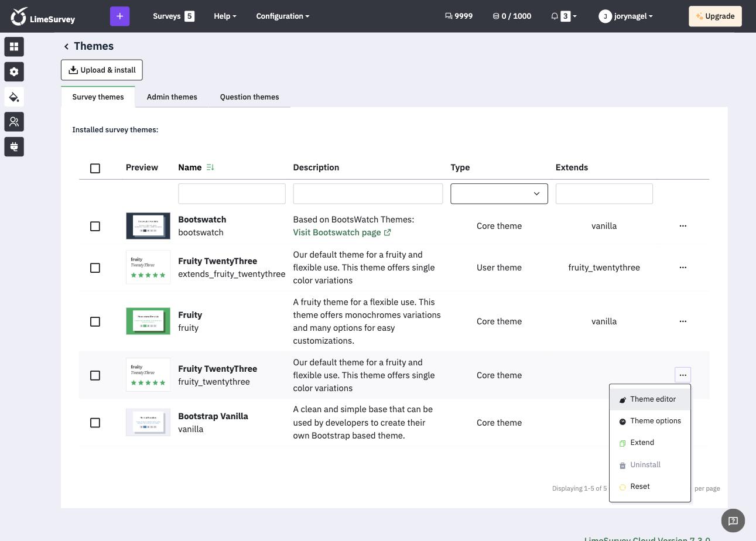Open the Surveys menu item
Screen dimensions: 756x541
(x=173, y=16)
